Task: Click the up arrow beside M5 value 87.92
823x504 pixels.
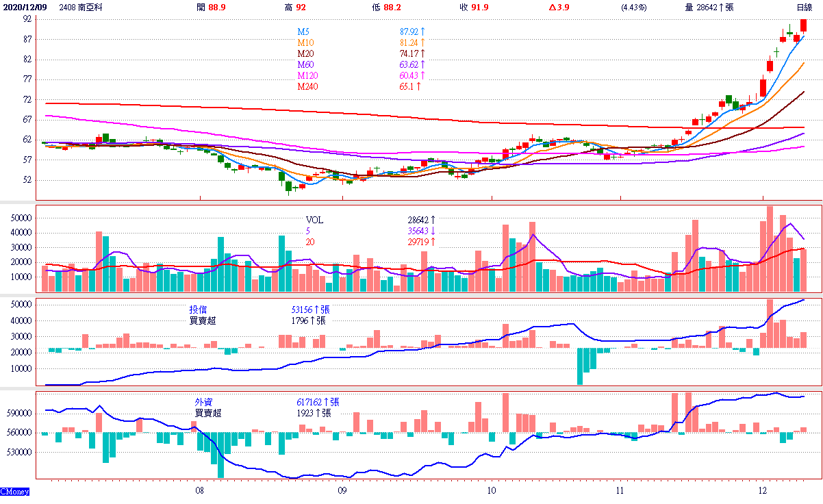Action: (423, 32)
